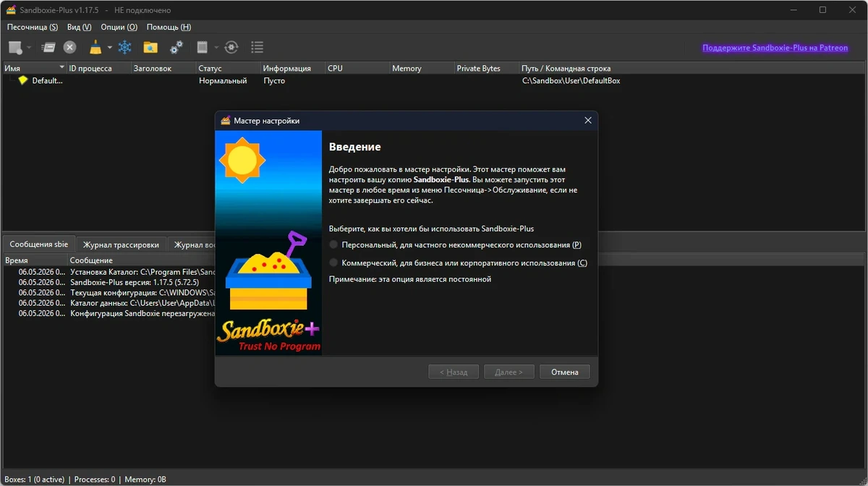Click the new sandbox toolbar icon
868x486 pixels.
pos(15,48)
